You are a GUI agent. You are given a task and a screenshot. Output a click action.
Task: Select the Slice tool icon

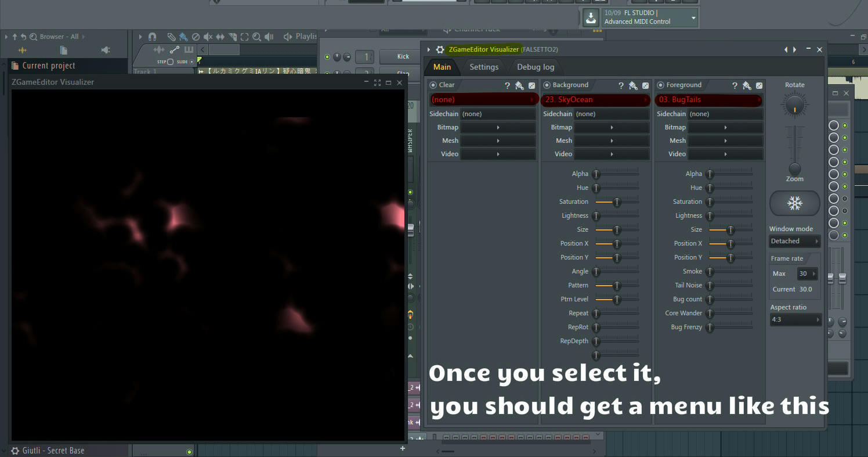(x=233, y=37)
